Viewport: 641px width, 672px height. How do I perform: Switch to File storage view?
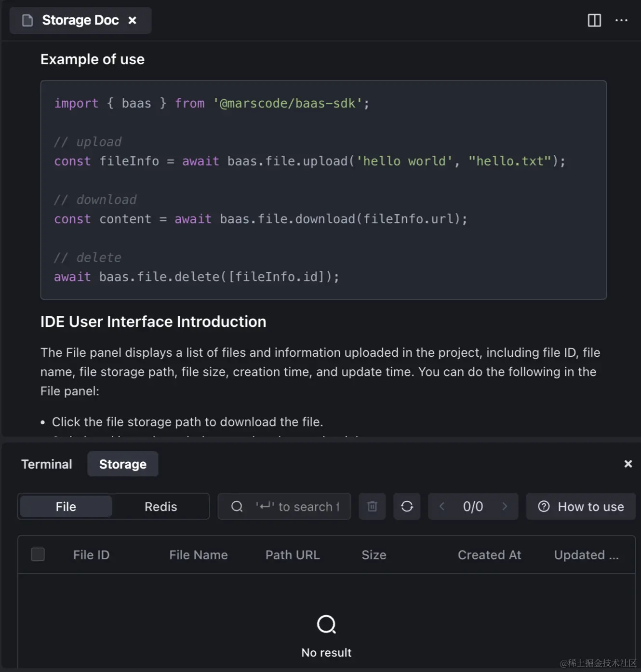(x=66, y=507)
